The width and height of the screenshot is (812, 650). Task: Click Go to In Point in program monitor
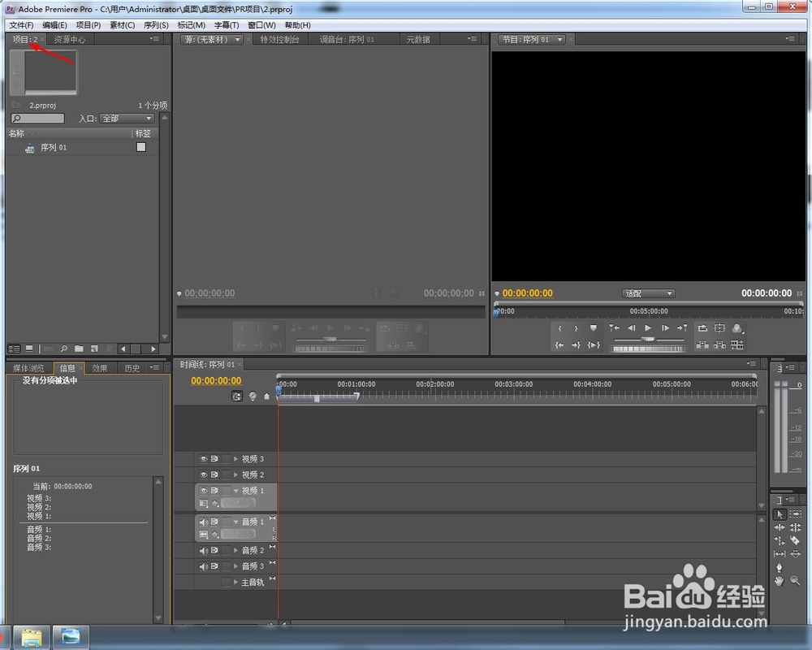pyautogui.click(x=559, y=344)
